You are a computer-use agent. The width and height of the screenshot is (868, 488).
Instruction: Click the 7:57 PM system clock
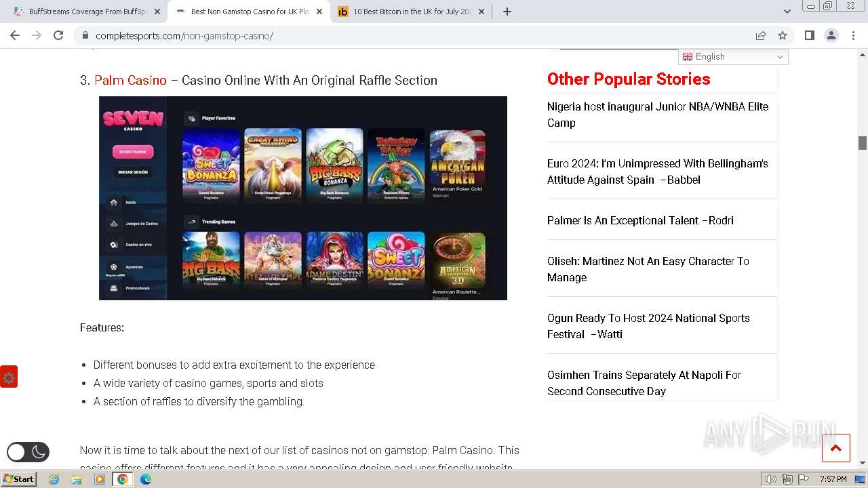(x=833, y=479)
